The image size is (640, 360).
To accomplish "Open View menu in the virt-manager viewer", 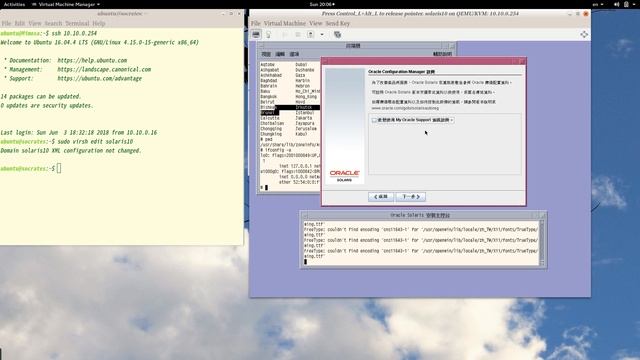I will 316,24.
